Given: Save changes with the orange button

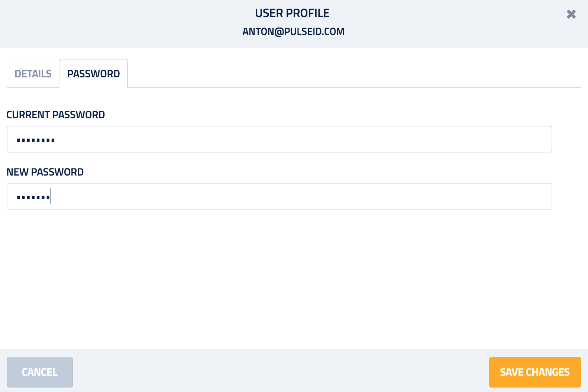Looking at the screenshot, I should (535, 372).
